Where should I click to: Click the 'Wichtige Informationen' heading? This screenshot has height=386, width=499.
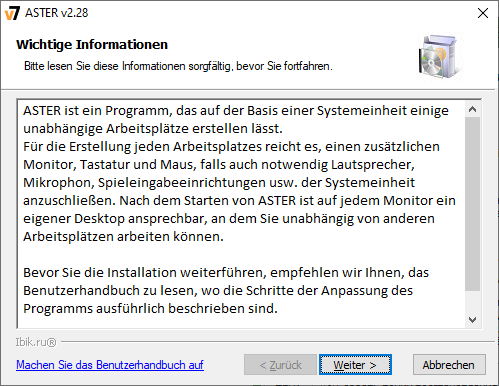[x=92, y=44]
